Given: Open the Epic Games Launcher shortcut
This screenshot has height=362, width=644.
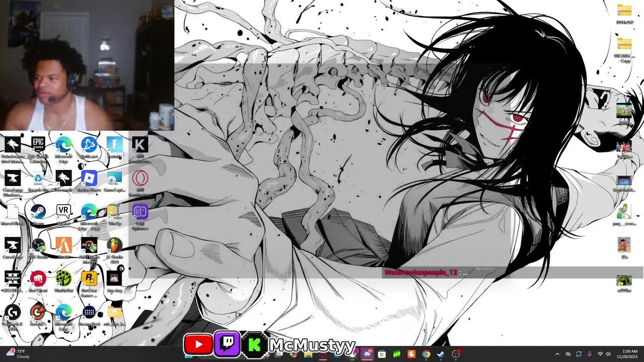Looking at the screenshot, I should coord(38,150).
